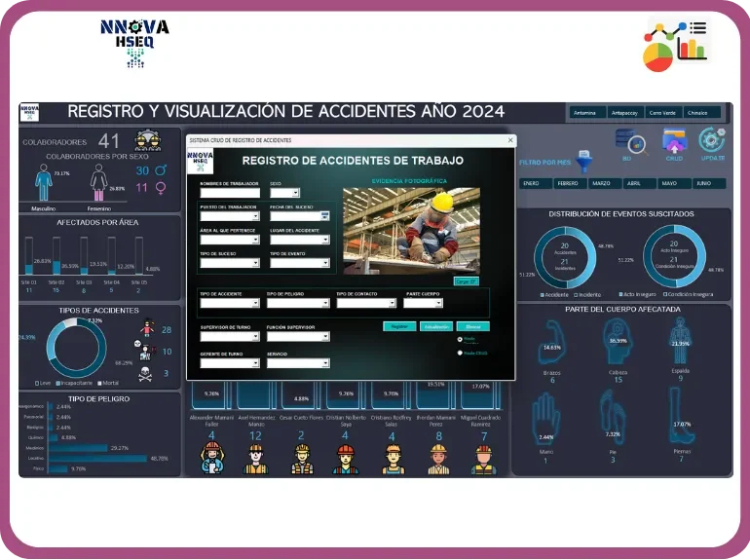Filter by the MARZO month tab

(601, 183)
